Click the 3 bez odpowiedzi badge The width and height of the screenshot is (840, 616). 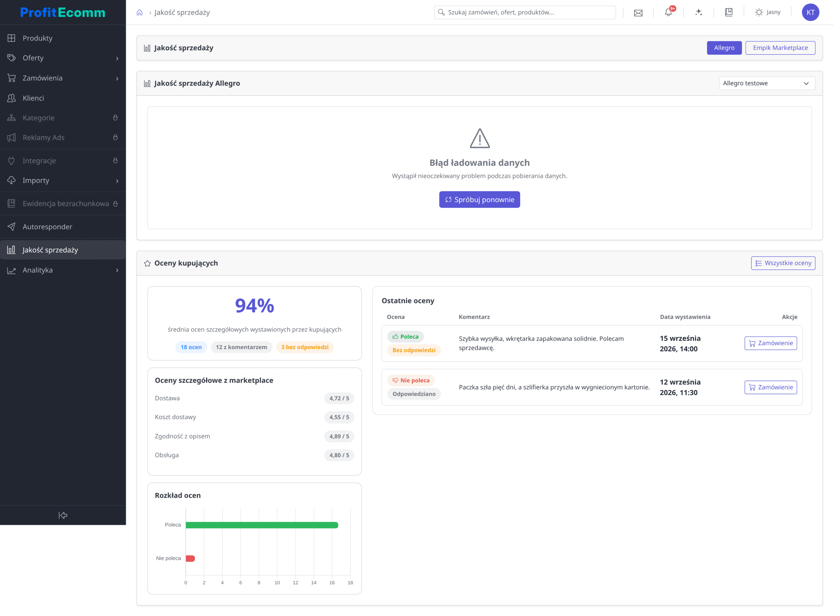click(304, 347)
